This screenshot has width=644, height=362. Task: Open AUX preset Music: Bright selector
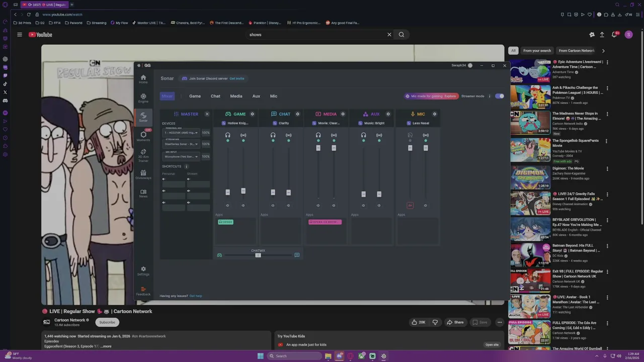click(371, 123)
